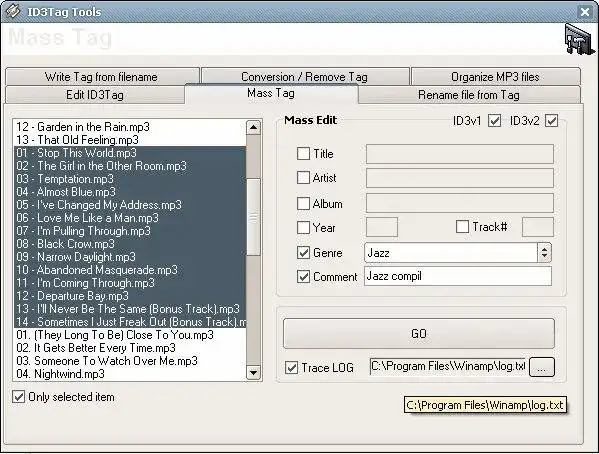Screen dimensions: 599x454
Task: Select '13 - I'll Never Be The Same' track
Action: click(x=130, y=309)
